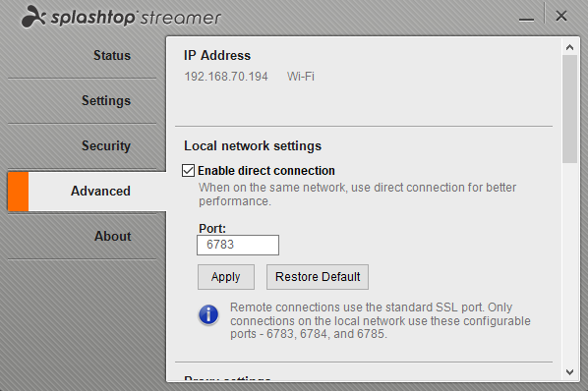Viewport: 588px width, 391px height.
Task: Click the 192.168.70.194 IP address text
Action: point(226,77)
